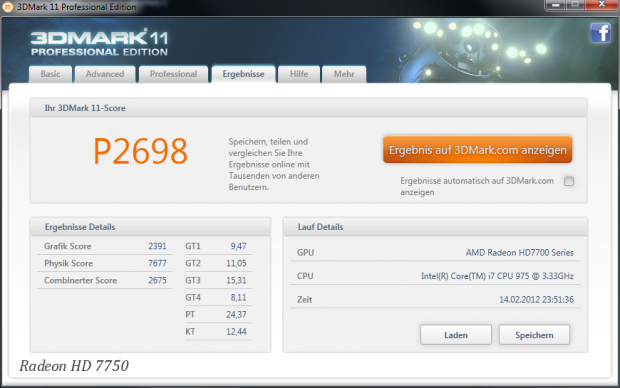
Task: Maximize the 3DMark 11 window
Action: click(x=575, y=5)
